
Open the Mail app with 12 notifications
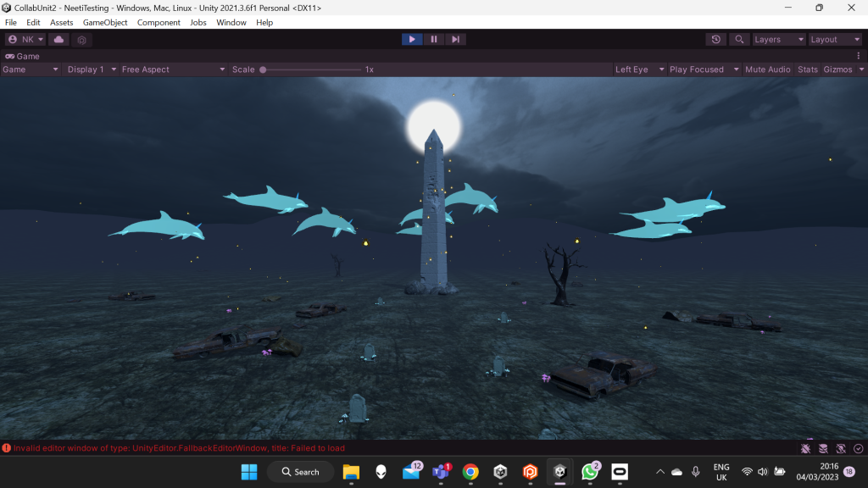pos(411,471)
